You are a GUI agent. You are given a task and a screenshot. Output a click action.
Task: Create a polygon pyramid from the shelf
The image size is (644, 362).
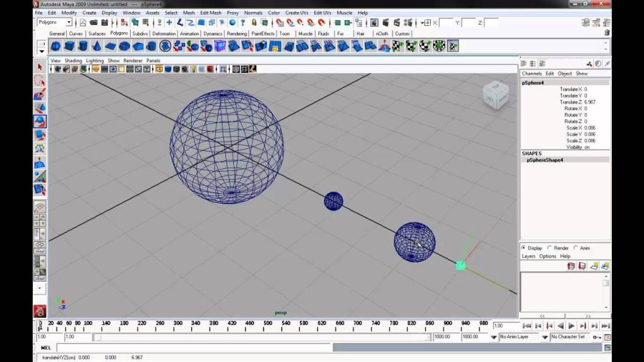coord(138,46)
